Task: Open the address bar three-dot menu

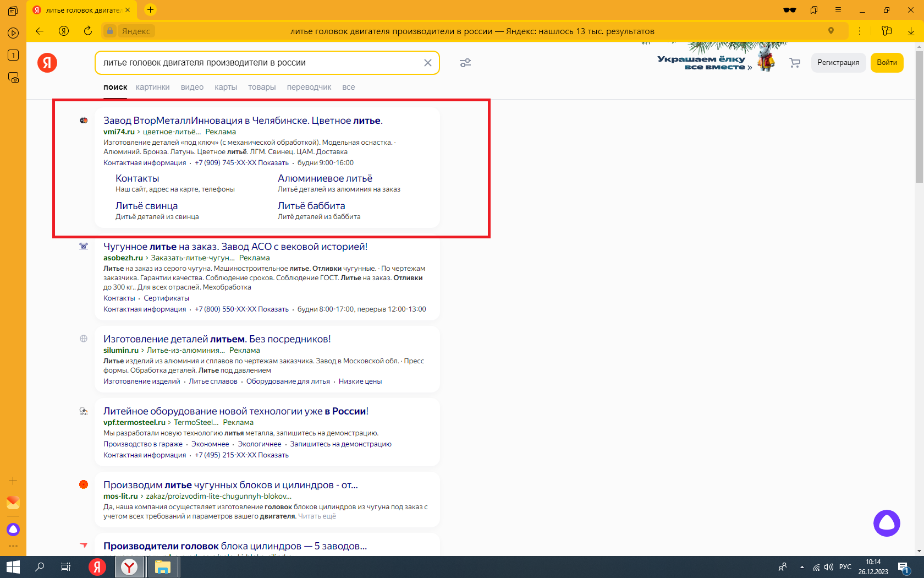Action: coord(860,31)
